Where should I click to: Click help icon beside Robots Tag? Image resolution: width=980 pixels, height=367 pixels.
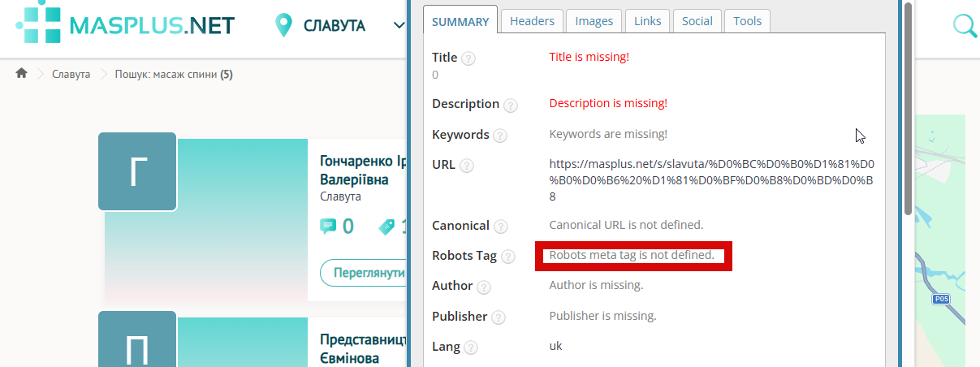507,257
